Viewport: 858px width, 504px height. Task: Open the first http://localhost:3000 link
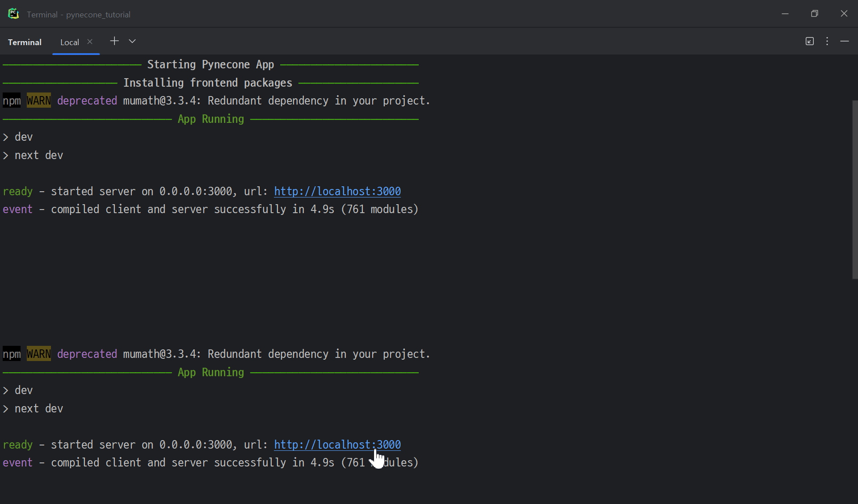coord(337,191)
